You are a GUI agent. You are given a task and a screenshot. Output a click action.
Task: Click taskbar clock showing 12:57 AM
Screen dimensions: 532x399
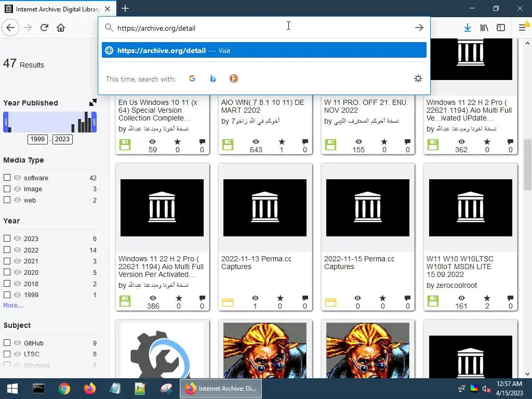pyautogui.click(x=509, y=389)
